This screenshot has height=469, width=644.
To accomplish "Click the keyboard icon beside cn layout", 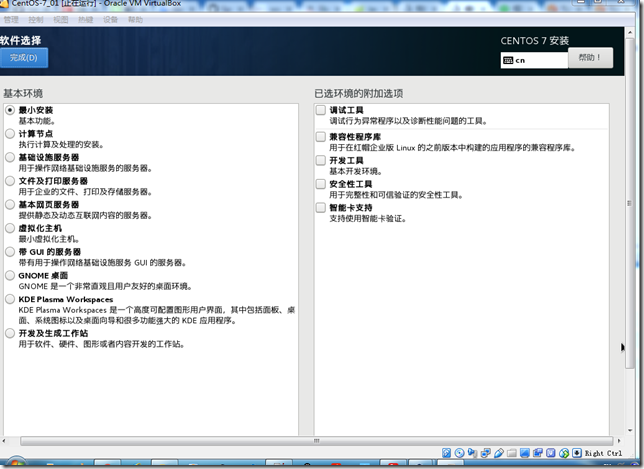I will [508, 60].
